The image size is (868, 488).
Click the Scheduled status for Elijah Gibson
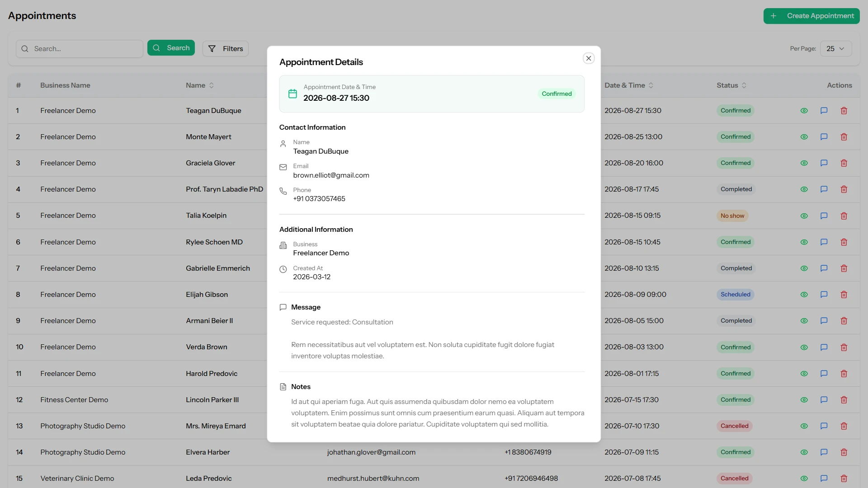pos(735,295)
